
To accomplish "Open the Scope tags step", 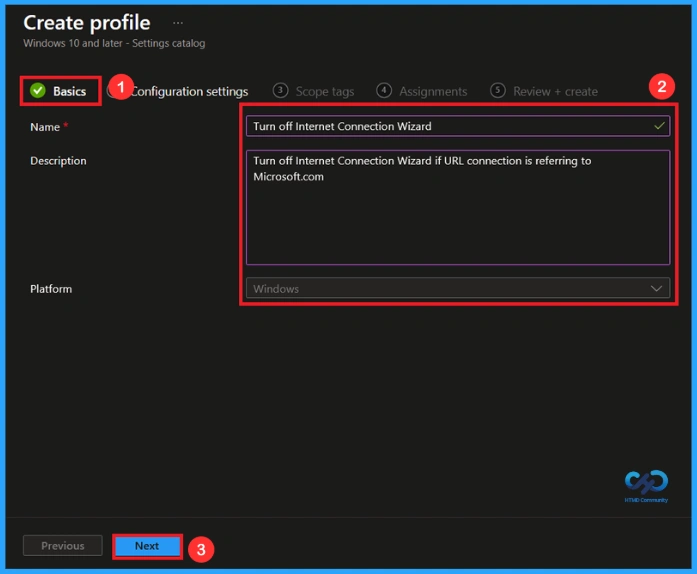I will [x=313, y=91].
